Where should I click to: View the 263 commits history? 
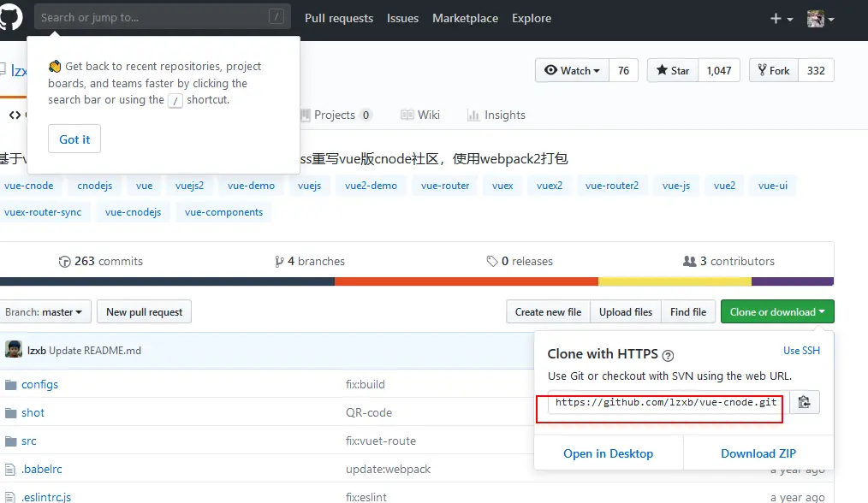pyautogui.click(x=101, y=261)
